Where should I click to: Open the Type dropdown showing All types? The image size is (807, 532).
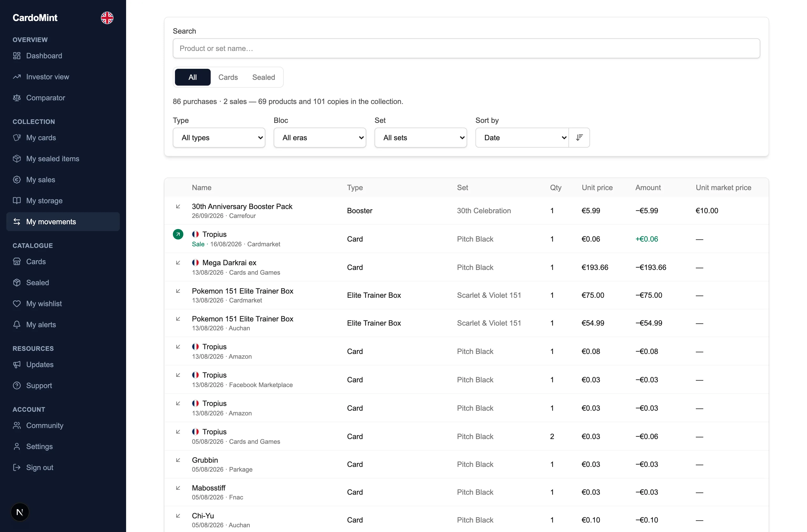click(219, 137)
